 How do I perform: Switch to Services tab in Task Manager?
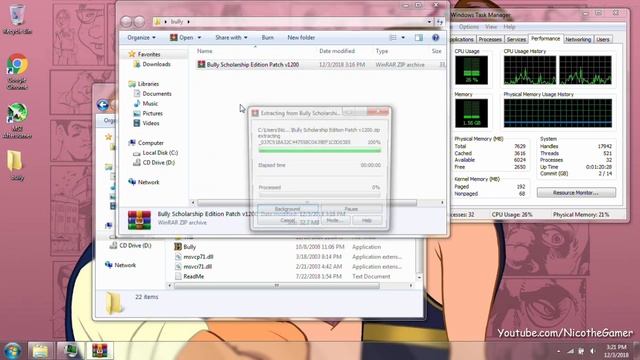click(x=516, y=39)
